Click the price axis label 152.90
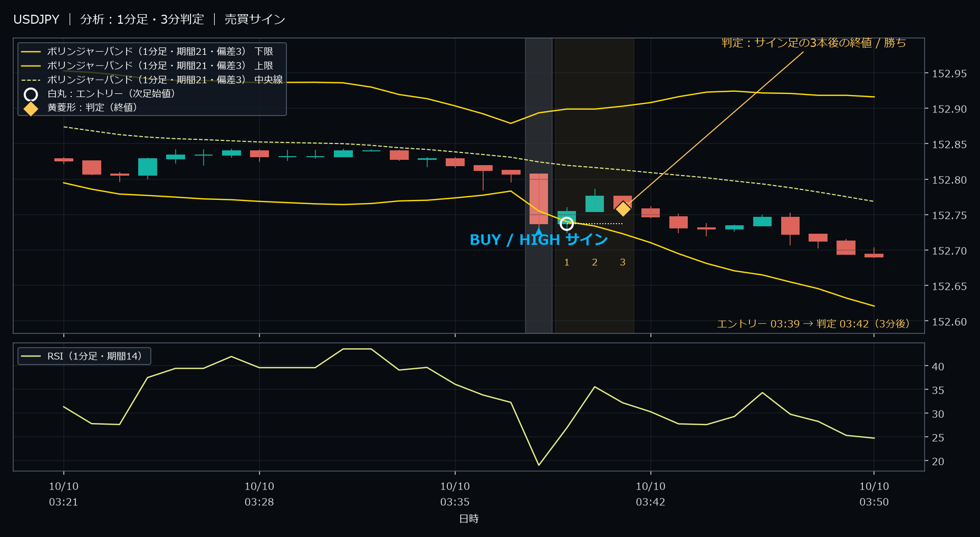This screenshot has height=537, width=980. point(949,109)
